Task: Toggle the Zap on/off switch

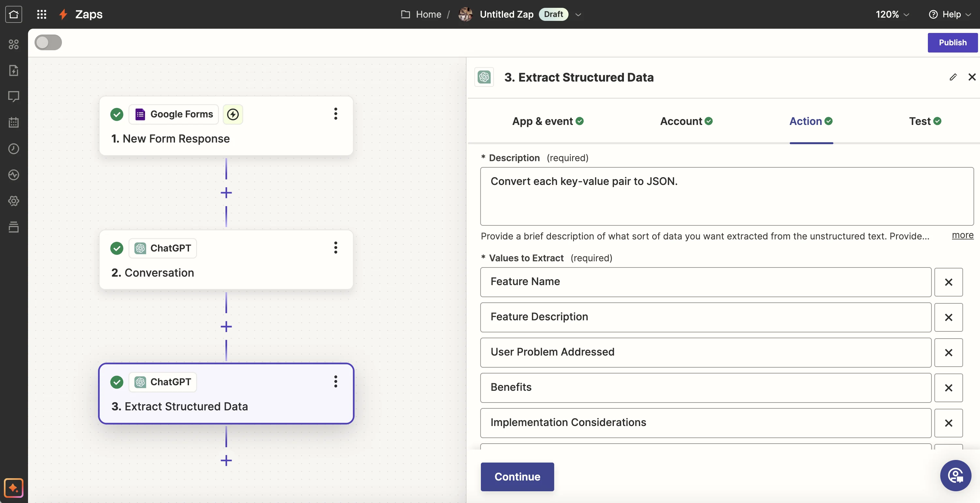Action: pyautogui.click(x=48, y=42)
